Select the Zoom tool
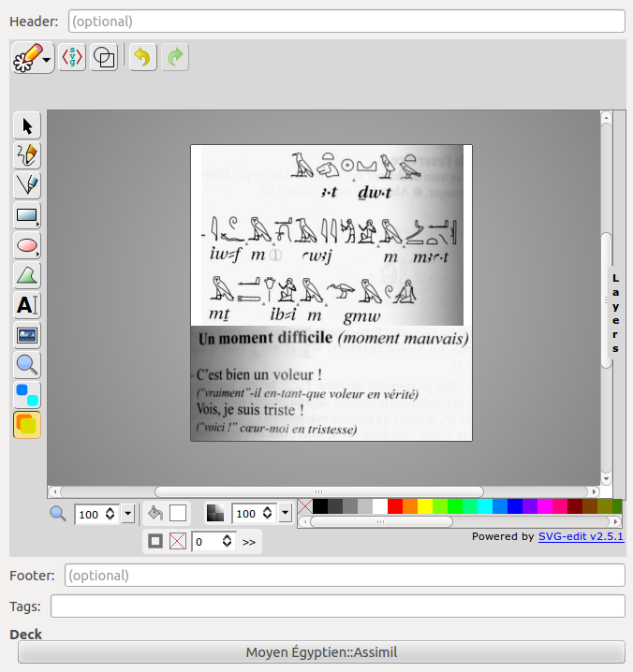 click(27, 365)
